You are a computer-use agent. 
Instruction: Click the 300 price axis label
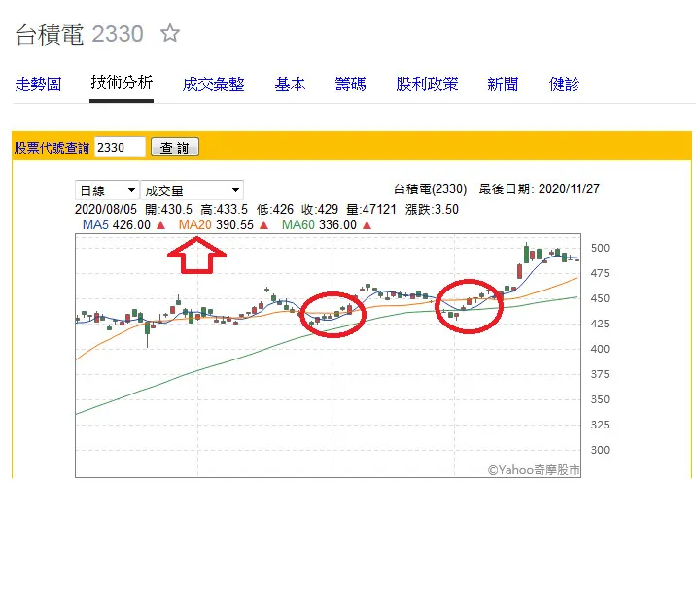pyautogui.click(x=600, y=450)
